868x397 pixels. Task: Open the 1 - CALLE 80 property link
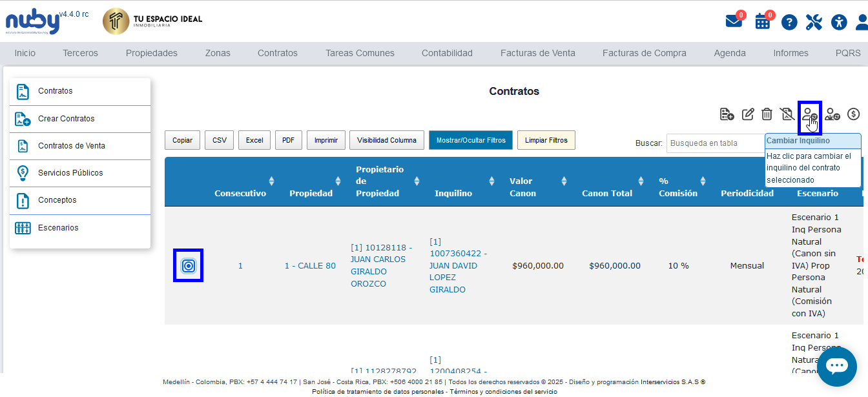point(310,265)
